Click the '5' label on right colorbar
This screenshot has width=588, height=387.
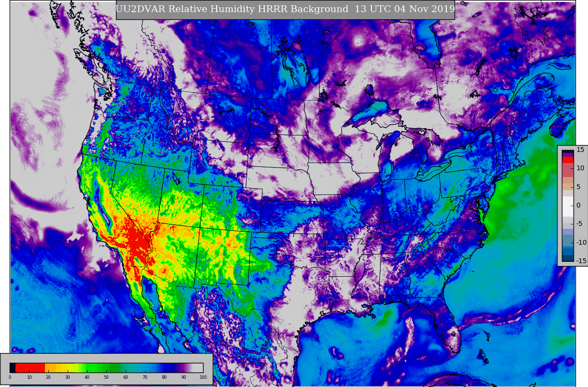click(578, 187)
